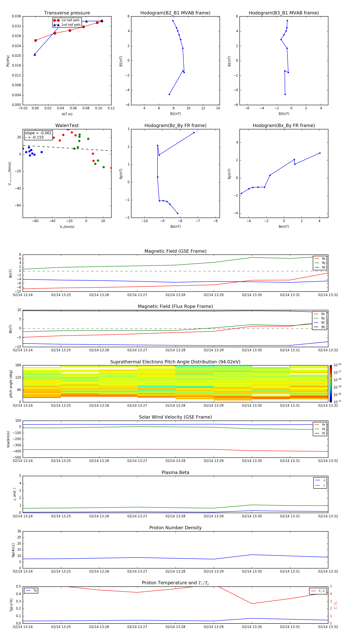Image resolution: width=351 pixels, height=644 pixels.
Task: Click the 'Bz(nT)' x-axis label
Action: click(175, 227)
